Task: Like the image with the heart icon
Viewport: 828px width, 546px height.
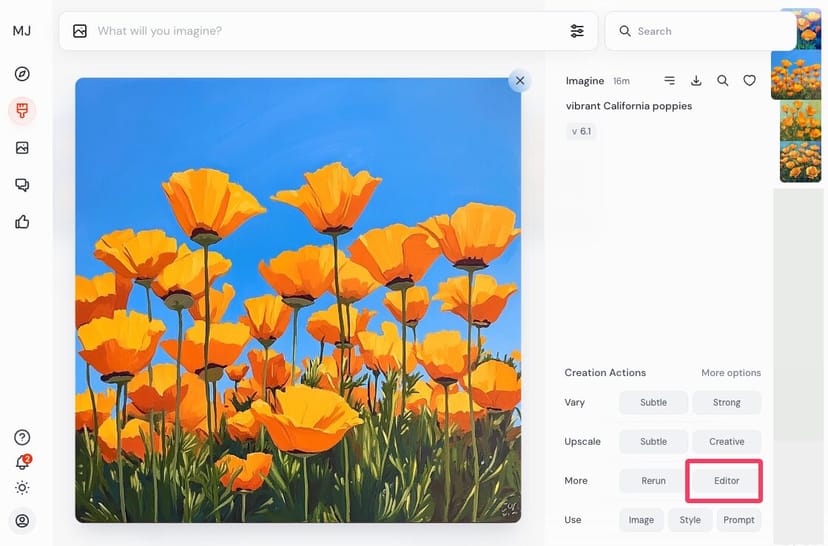Action: [749, 81]
